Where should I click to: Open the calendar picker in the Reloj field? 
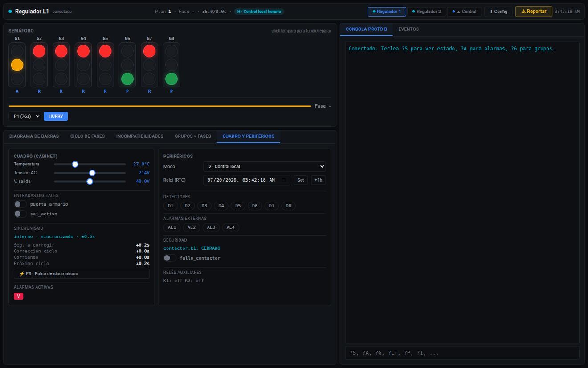point(284,180)
